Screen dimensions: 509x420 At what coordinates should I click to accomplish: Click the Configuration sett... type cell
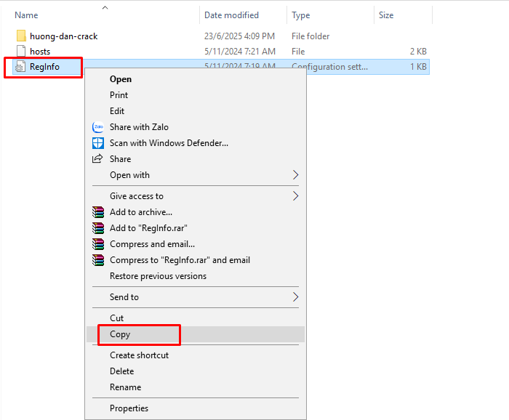click(330, 67)
